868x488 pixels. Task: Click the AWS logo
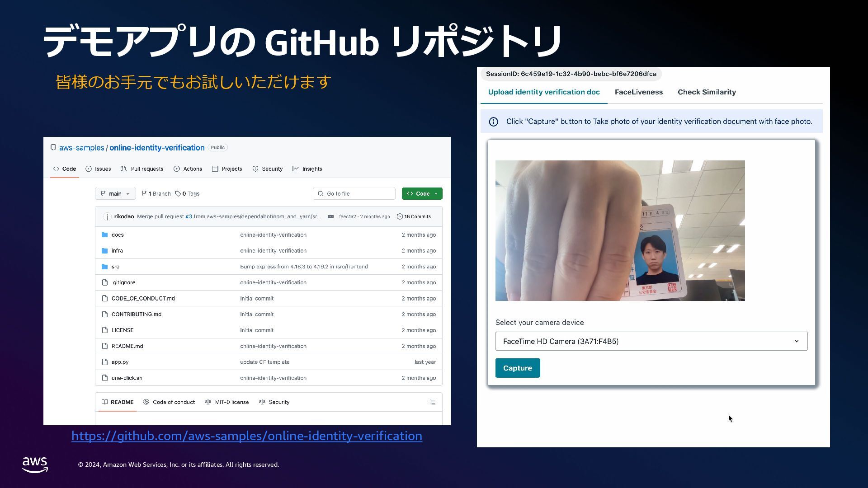point(35,465)
